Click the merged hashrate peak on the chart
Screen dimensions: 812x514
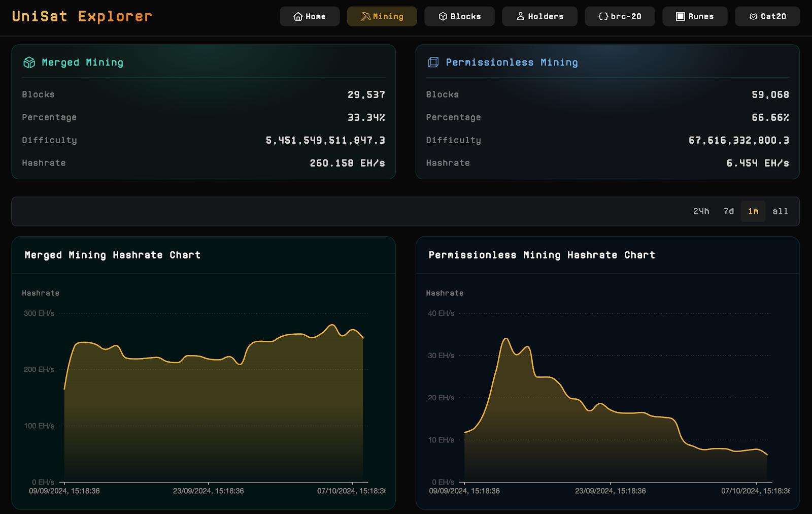(x=332, y=325)
